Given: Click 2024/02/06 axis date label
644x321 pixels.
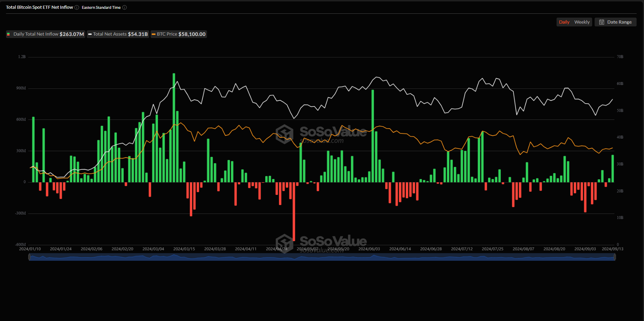Looking at the screenshot, I should pyautogui.click(x=92, y=249).
